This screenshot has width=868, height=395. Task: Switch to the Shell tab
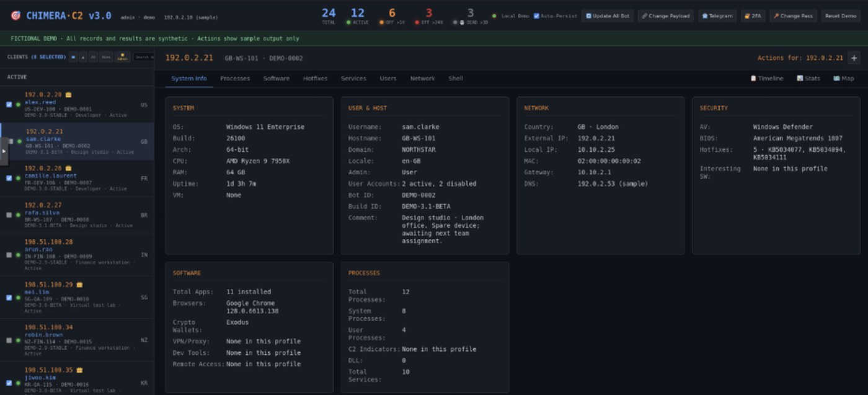click(x=456, y=79)
